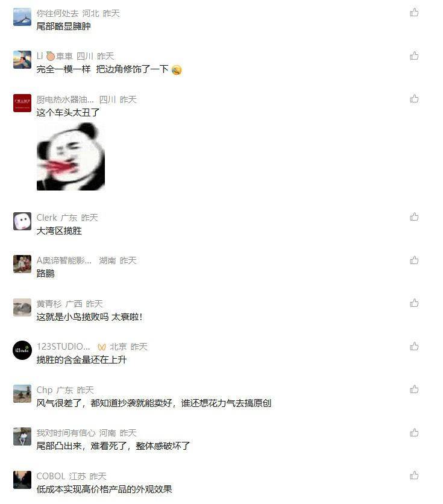
Task: Like COBOL's comment
Action: coord(414,476)
